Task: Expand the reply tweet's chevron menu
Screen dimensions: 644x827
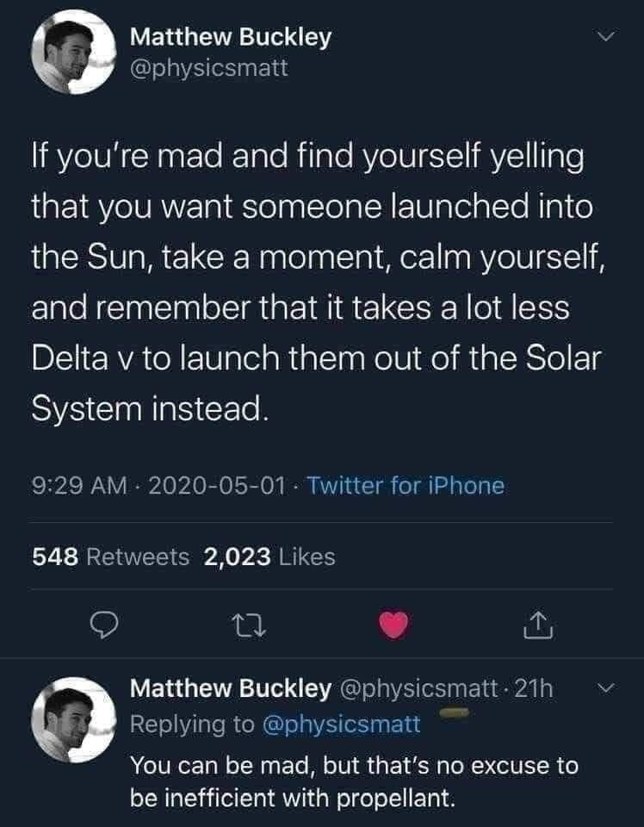Action: click(606, 687)
